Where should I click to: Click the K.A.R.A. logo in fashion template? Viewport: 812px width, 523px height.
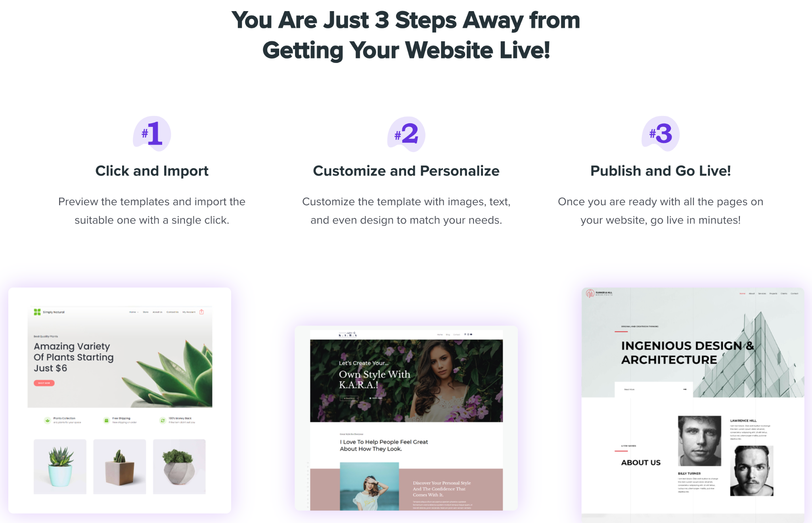point(348,334)
